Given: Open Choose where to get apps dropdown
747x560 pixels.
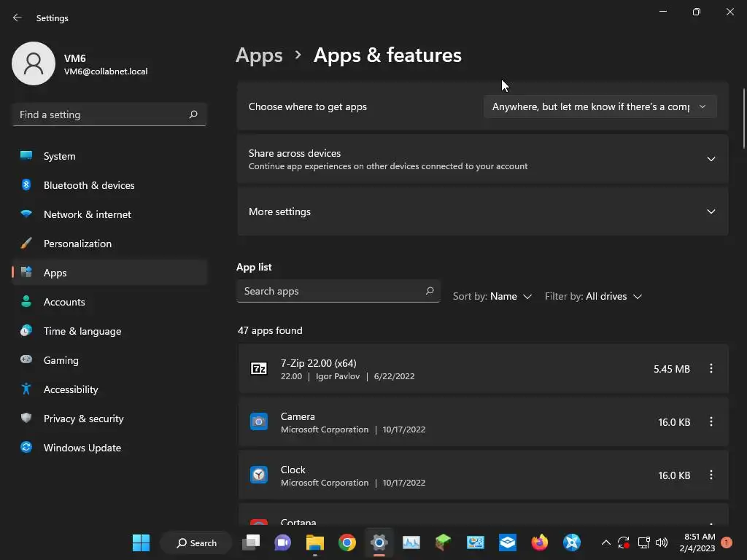Looking at the screenshot, I should 600,106.
